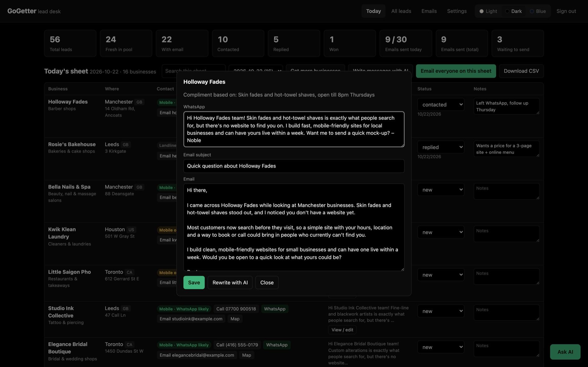Open Map for Elegance Bridal Boutique
588x367 pixels.
pyautogui.click(x=246, y=355)
